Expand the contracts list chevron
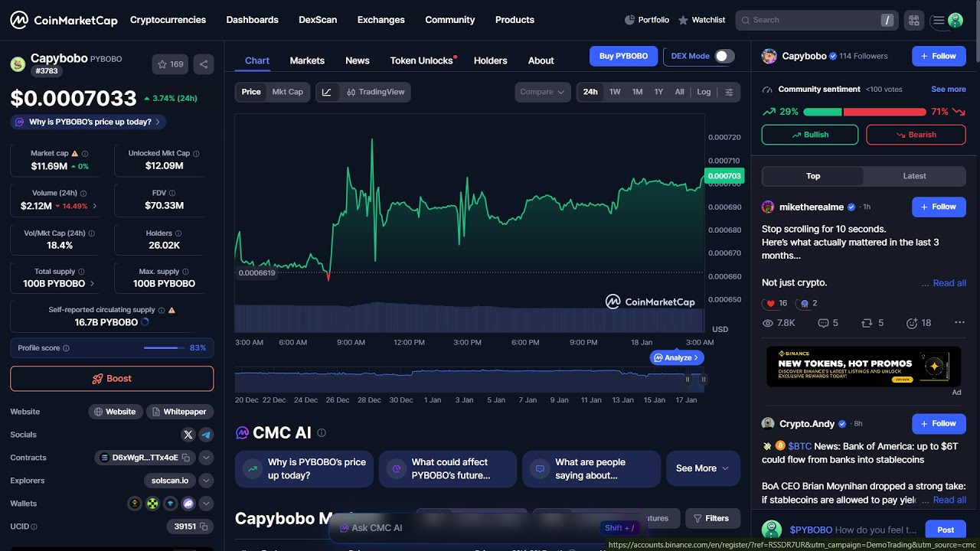Image resolution: width=980 pixels, height=551 pixels. click(206, 458)
